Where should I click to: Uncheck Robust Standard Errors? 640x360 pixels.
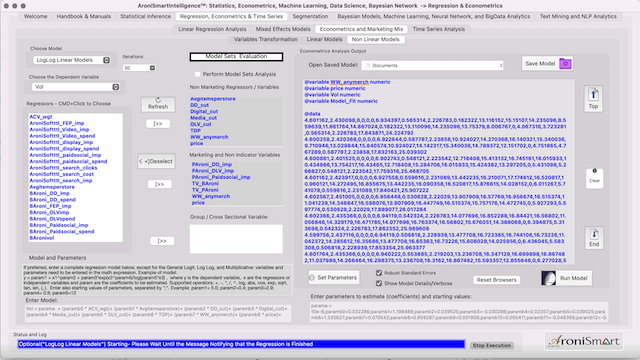(x=379, y=273)
